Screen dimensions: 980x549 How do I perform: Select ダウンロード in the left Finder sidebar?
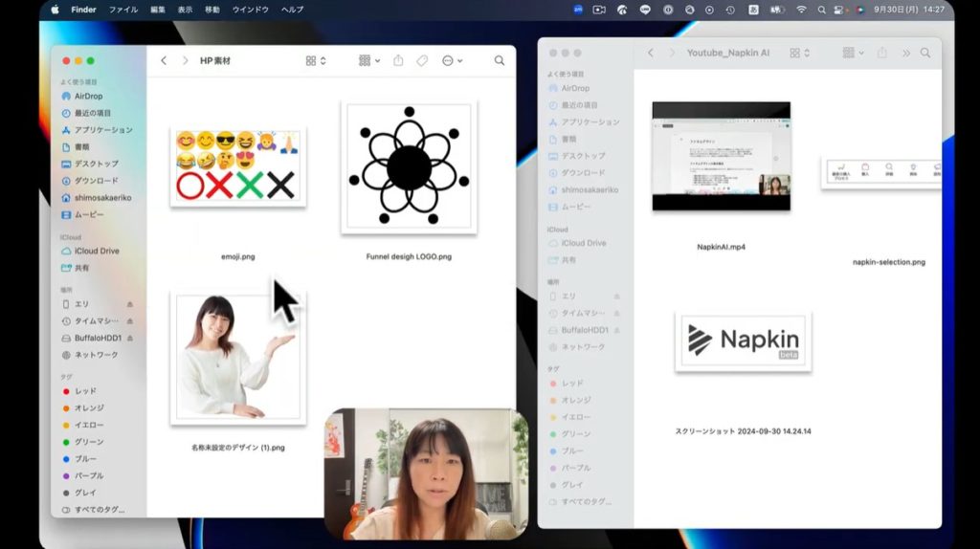pyautogui.click(x=96, y=181)
